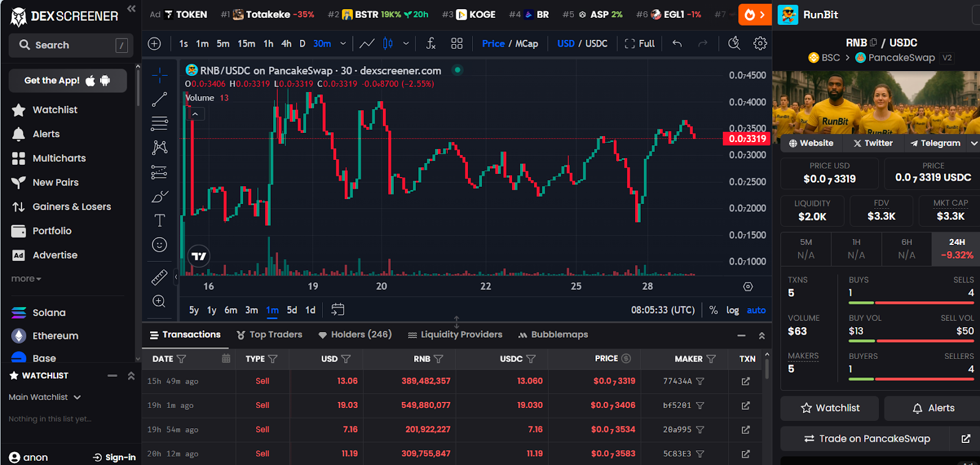Open the ruler measure tool
Screen dimensions: 980x465
pyautogui.click(x=159, y=278)
